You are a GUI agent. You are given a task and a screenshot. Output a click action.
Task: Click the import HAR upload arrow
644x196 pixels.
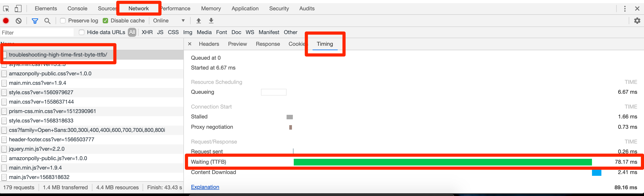click(x=198, y=21)
